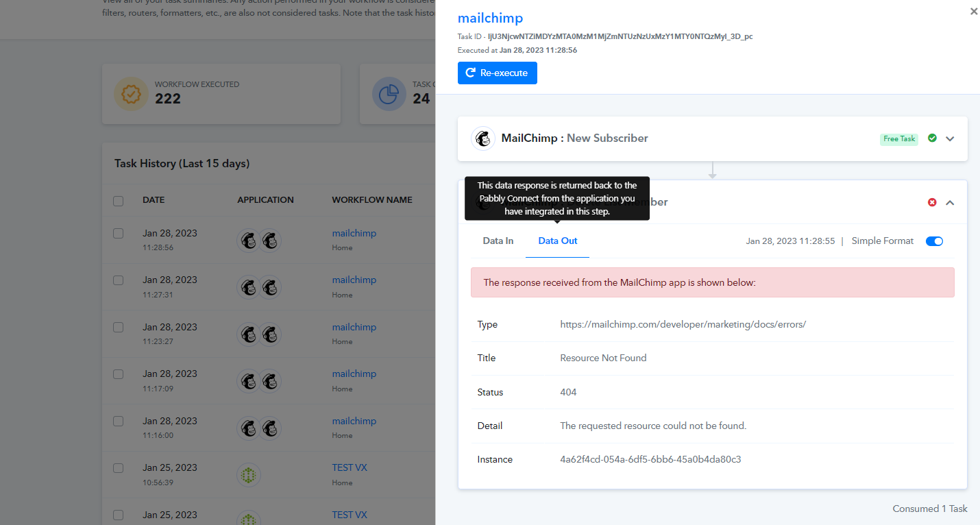The image size is (980, 525).
Task: Collapse the failed MailChimp step
Action: (x=950, y=202)
